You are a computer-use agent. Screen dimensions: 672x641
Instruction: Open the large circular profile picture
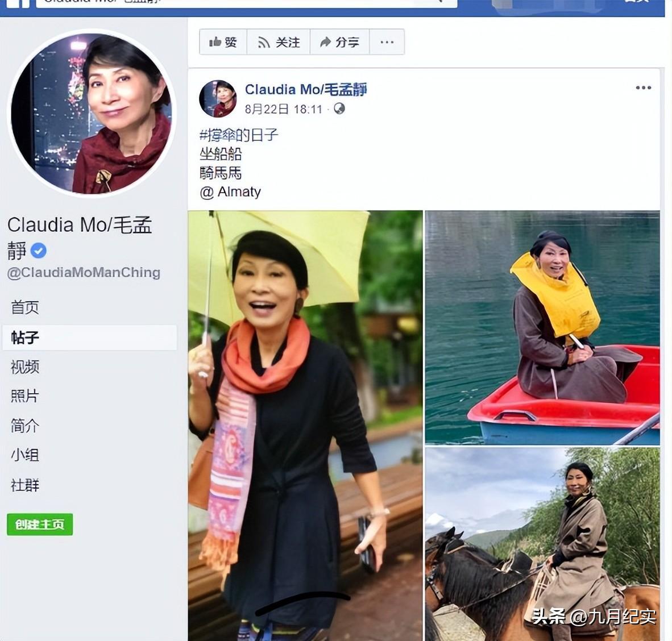click(x=92, y=113)
